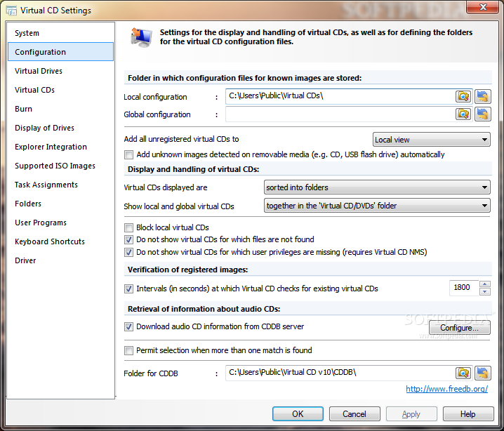The height and width of the screenshot is (431, 504).
Task: Close the Virtual CD Settings window
Action: (x=483, y=7)
